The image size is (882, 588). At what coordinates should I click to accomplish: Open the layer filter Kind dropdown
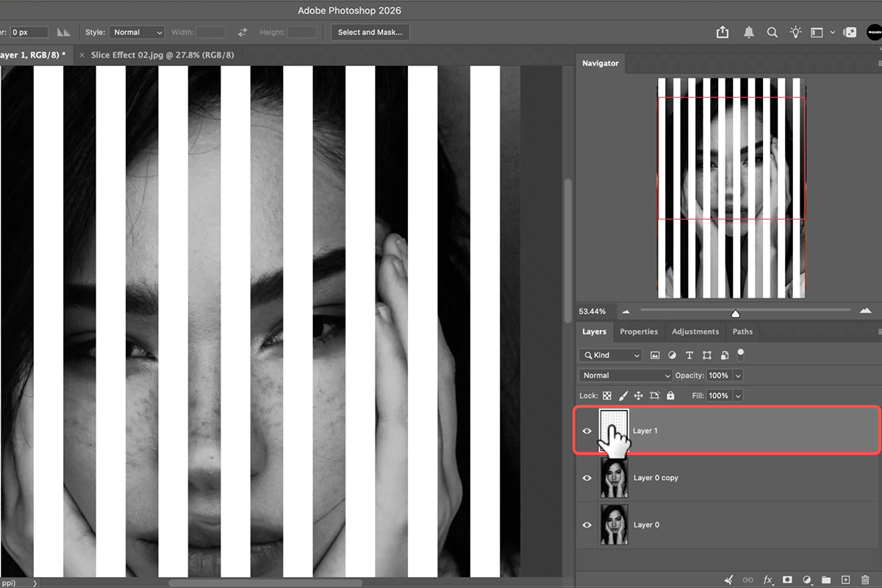(611, 355)
